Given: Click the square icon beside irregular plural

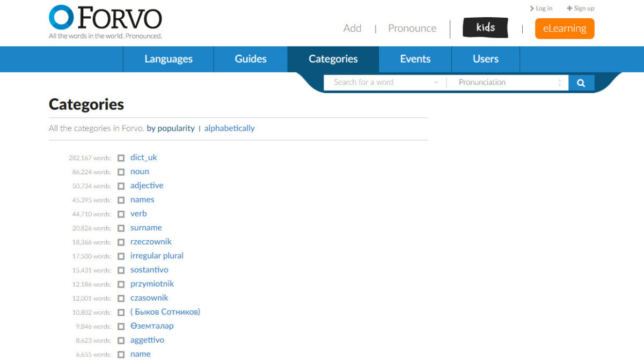Looking at the screenshot, I should (121, 256).
